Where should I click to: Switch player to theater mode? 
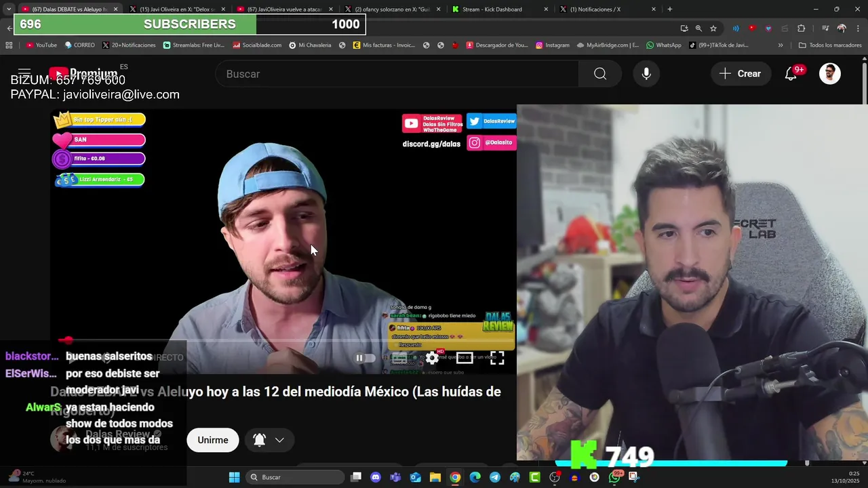pyautogui.click(x=465, y=358)
